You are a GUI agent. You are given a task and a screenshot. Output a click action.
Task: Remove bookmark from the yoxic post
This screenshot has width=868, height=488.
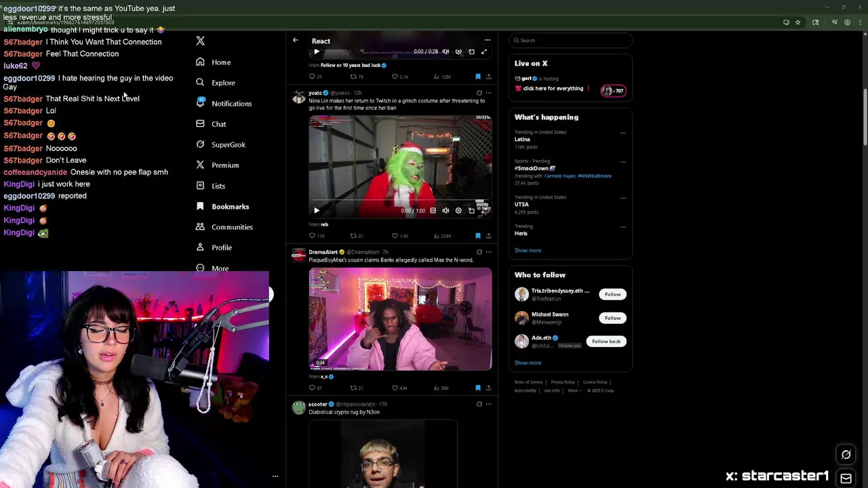click(x=477, y=236)
